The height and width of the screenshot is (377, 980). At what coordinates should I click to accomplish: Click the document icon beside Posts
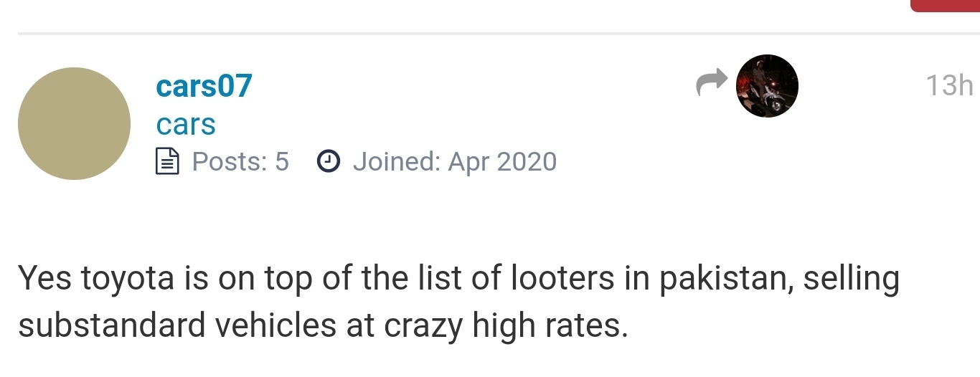167,162
